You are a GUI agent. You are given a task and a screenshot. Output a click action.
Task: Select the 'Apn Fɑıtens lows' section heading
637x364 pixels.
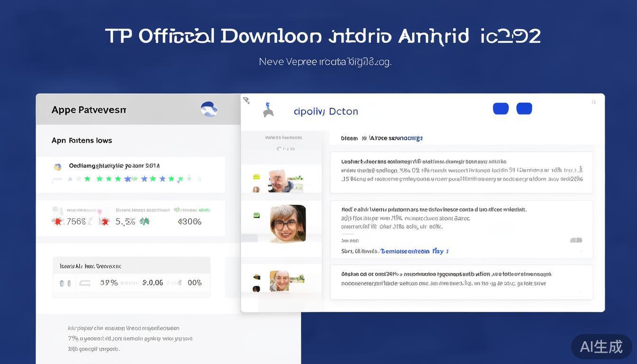click(82, 140)
